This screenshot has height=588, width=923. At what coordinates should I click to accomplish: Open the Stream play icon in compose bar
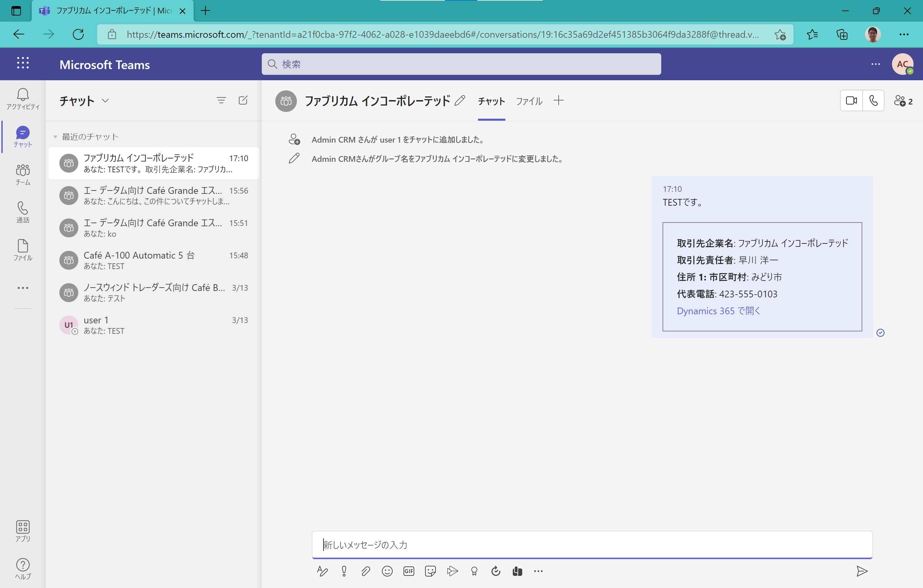[452, 571]
